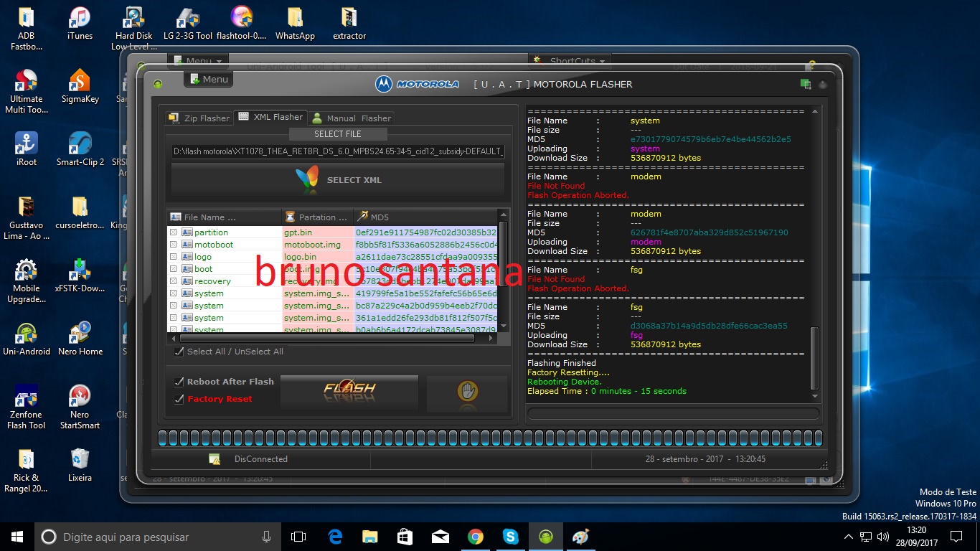Select the gpt.bin partition cell
This screenshot has height=551, width=980.
pyautogui.click(x=318, y=232)
